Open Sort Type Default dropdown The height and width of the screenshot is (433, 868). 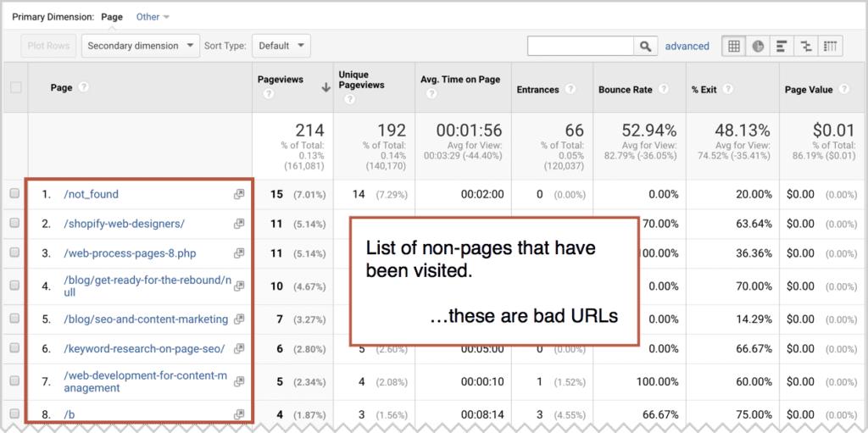coord(281,46)
